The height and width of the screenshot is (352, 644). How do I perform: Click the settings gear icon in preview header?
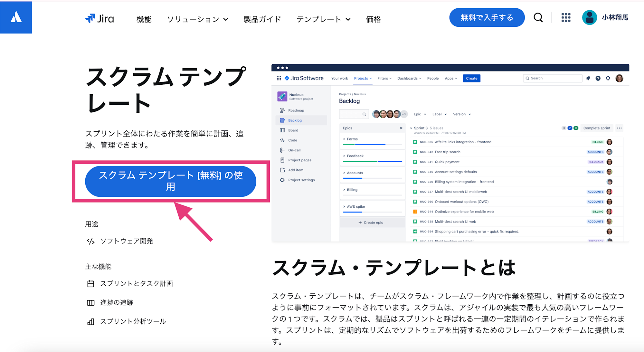[x=608, y=78]
